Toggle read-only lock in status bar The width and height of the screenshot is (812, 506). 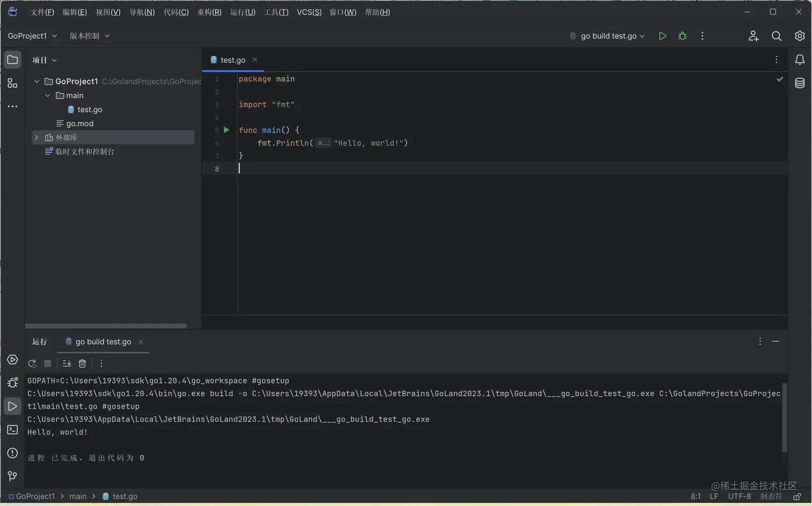click(797, 496)
